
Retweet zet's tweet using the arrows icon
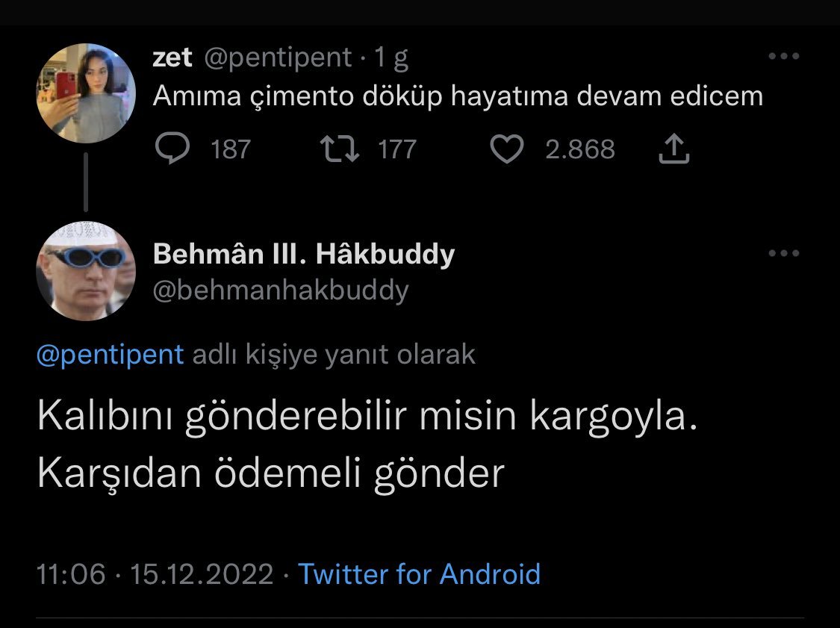[339, 149]
